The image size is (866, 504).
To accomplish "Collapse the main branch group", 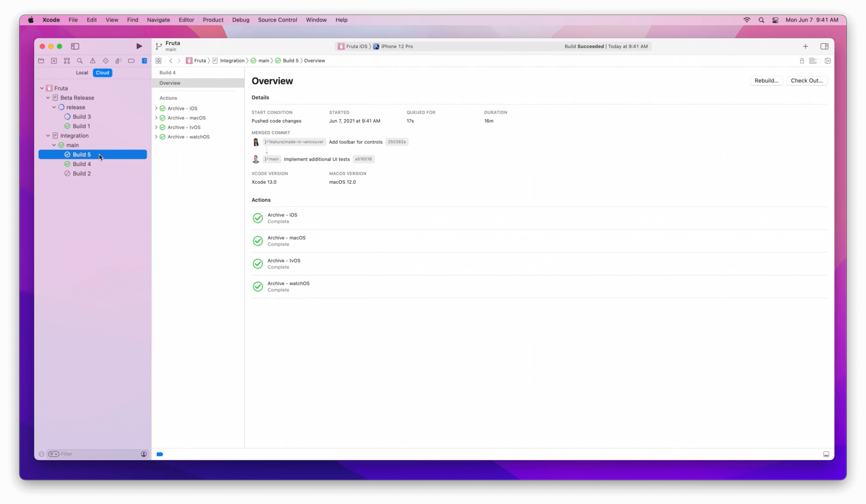I will click(x=54, y=145).
